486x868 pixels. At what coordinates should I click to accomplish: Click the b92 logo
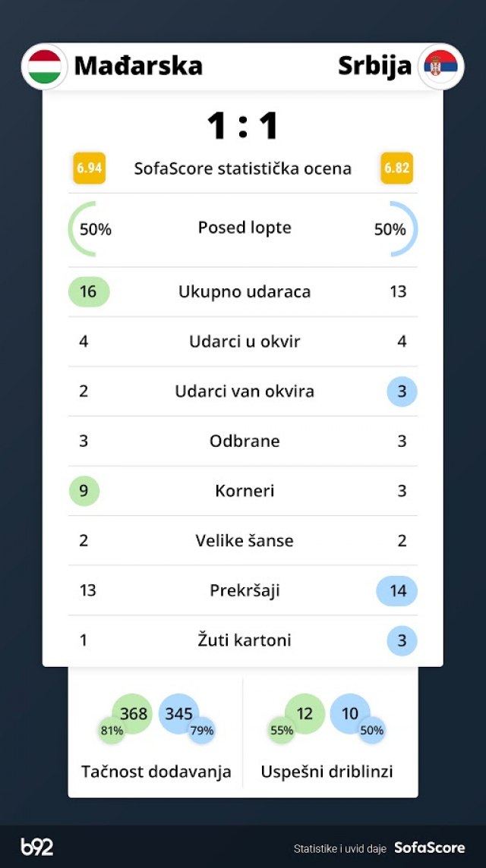pyautogui.click(x=37, y=847)
